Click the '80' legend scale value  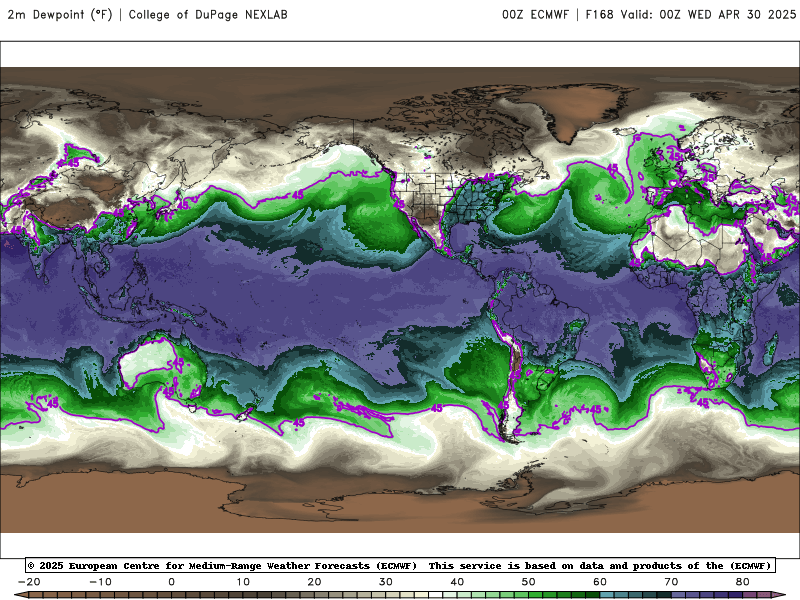[743, 582]
